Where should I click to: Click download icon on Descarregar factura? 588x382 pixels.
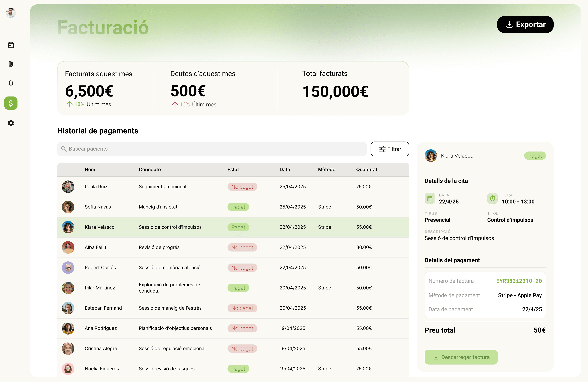(x=436, y=357)
